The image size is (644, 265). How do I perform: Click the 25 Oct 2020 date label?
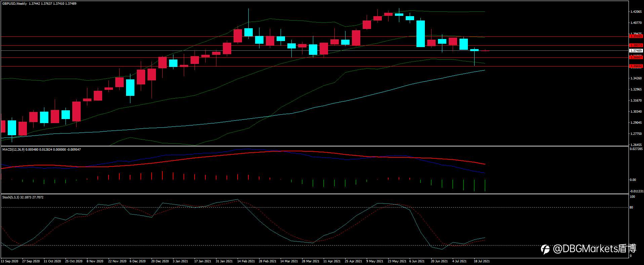[x=74, y=261]
